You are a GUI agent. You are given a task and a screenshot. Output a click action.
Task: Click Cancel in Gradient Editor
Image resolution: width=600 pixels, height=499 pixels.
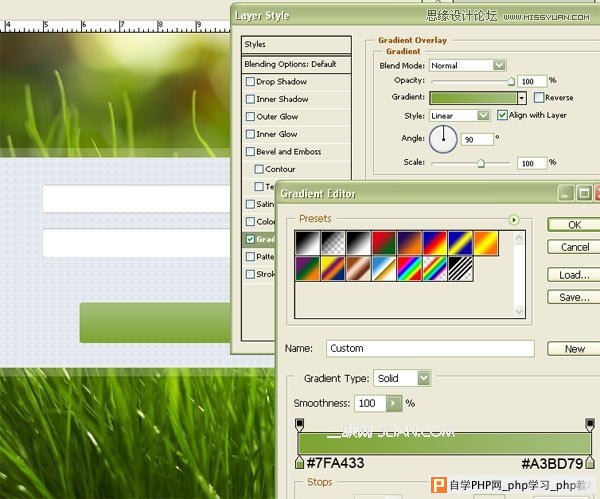574,247
